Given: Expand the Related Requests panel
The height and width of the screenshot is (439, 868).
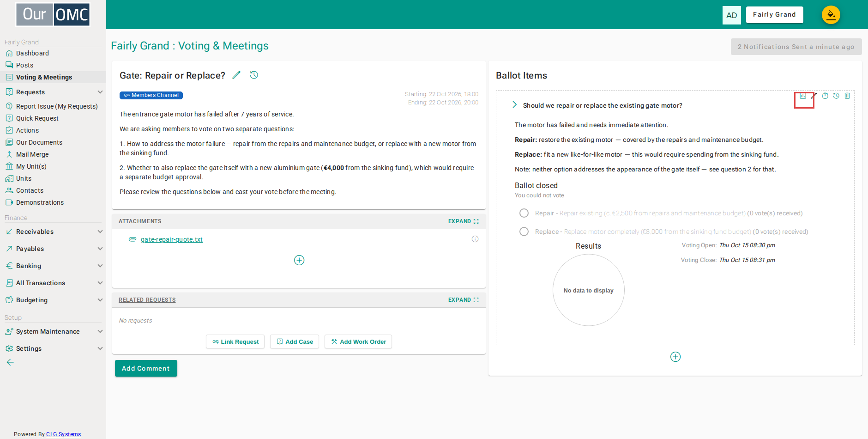Looking at the screenshot, I should [464, 300].
